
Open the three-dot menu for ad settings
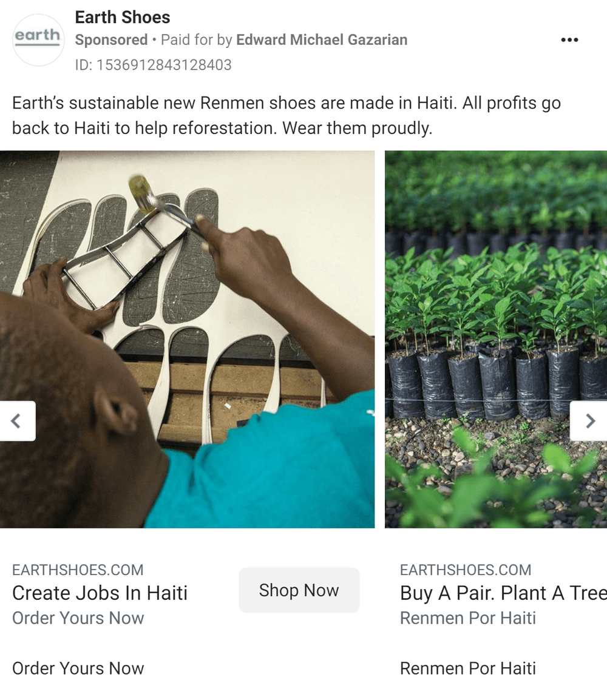(569, 39)
